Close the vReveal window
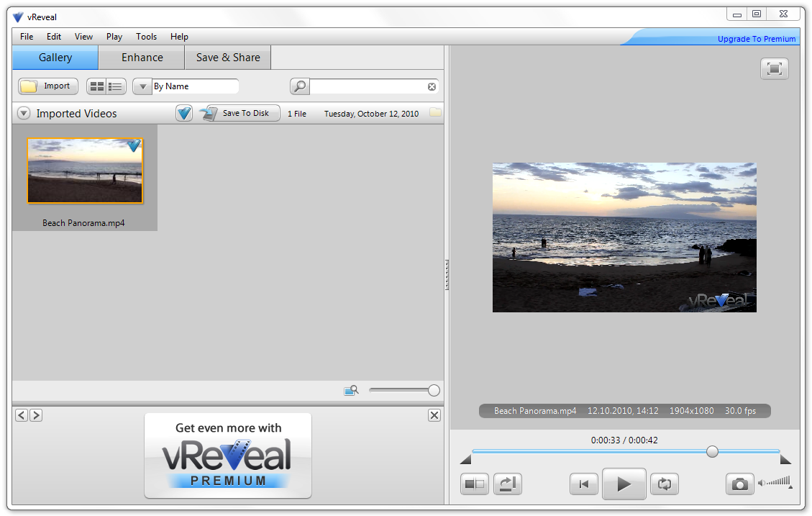The height and width of the screenshot is (516, 812). tap(783, 14)
